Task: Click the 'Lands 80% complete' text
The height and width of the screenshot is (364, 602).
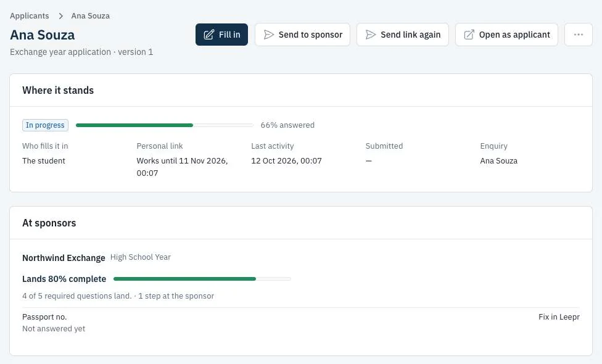Action: [64, 279]
